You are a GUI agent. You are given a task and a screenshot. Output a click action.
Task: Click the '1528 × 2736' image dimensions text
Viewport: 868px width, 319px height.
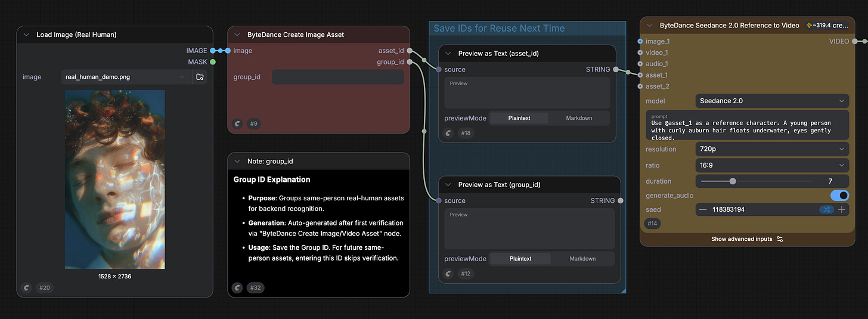115,276
